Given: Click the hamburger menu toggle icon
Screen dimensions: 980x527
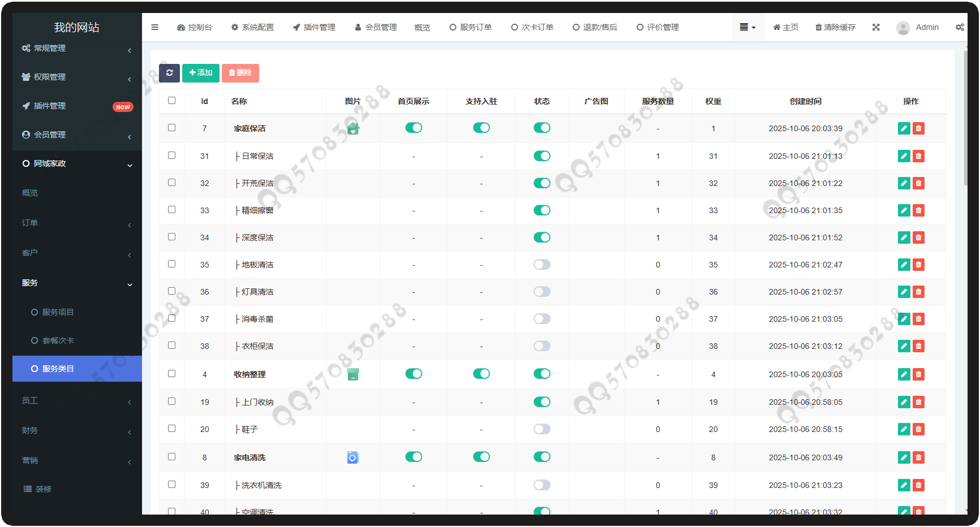Looking at the screenshot, I should pos(154,27).
